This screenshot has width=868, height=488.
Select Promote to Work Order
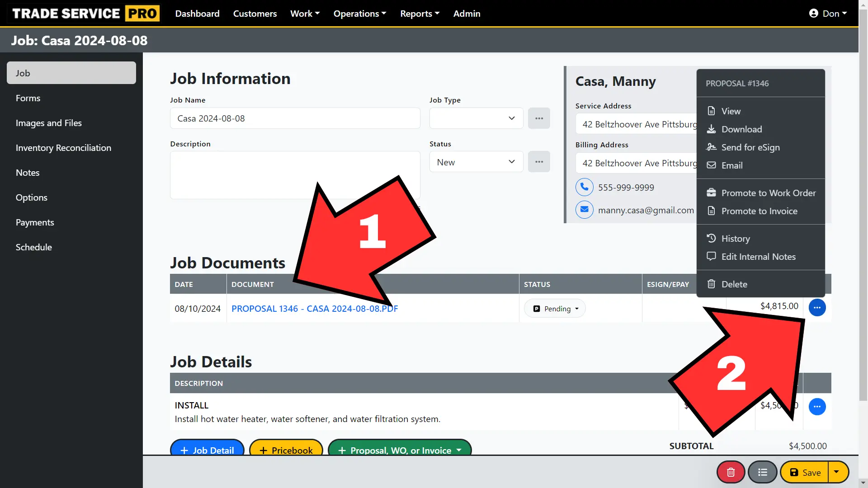coord(768,193)
